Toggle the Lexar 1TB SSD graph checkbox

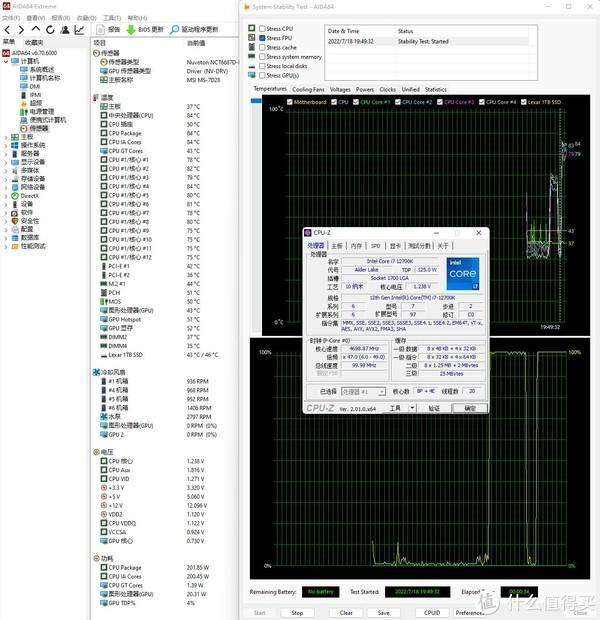524,102
